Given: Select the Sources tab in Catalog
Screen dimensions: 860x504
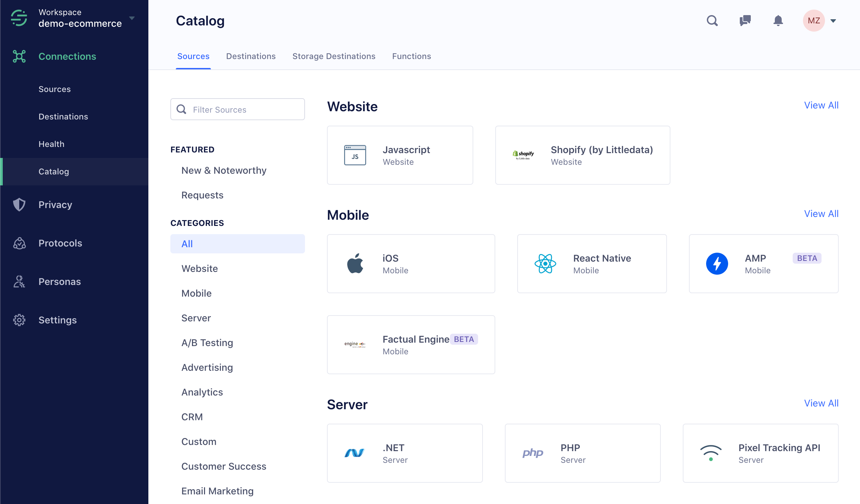Looking at the screenshot, I should 193,56.
